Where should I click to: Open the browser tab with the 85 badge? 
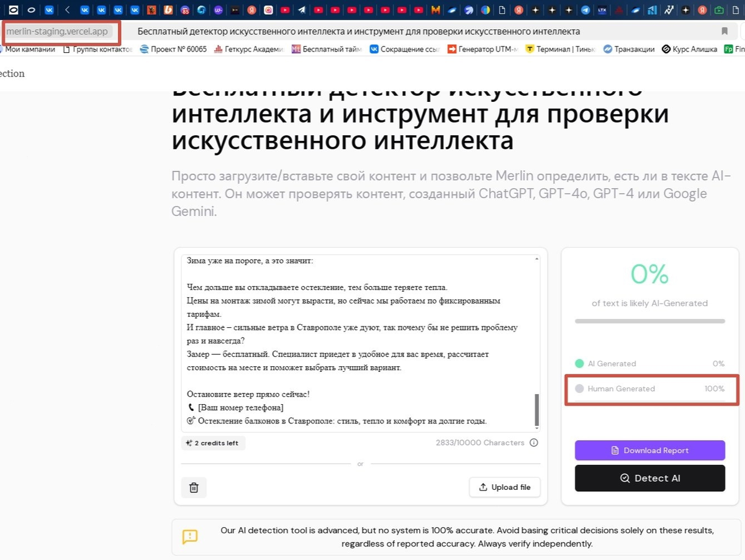point(185,10)
